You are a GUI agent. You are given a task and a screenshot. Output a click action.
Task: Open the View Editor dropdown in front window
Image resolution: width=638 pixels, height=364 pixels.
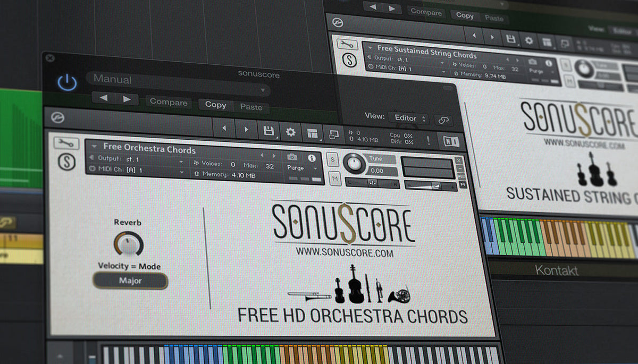click(x=408, y=118)
